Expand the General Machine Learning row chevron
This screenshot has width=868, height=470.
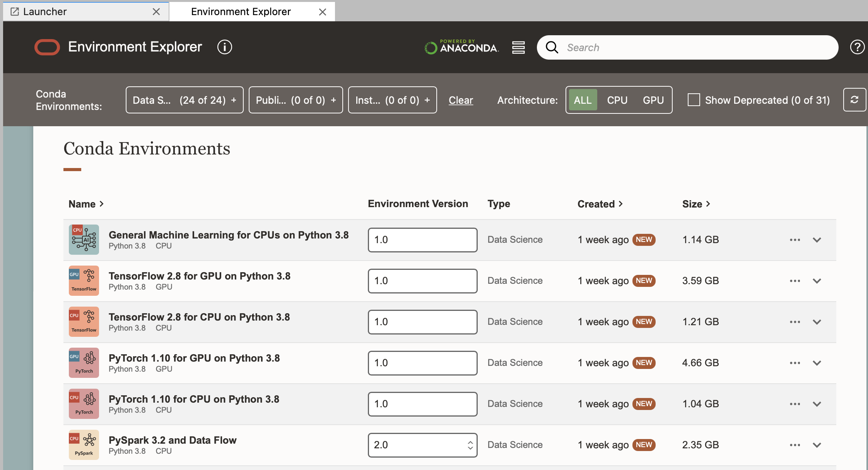(x=817, y=240)
